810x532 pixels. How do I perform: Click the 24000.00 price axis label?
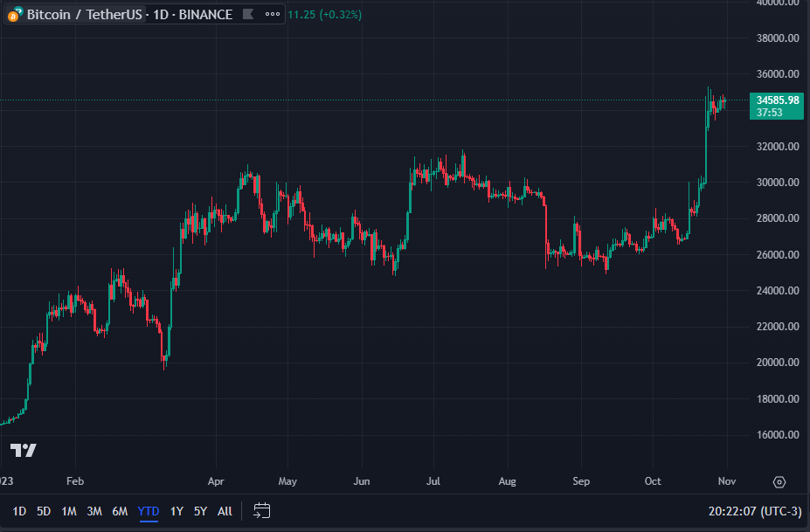click(778, 291)
